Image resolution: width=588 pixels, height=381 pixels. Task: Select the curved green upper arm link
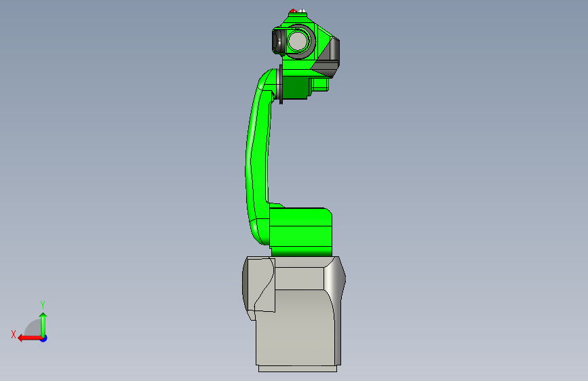tap(258, 157)
